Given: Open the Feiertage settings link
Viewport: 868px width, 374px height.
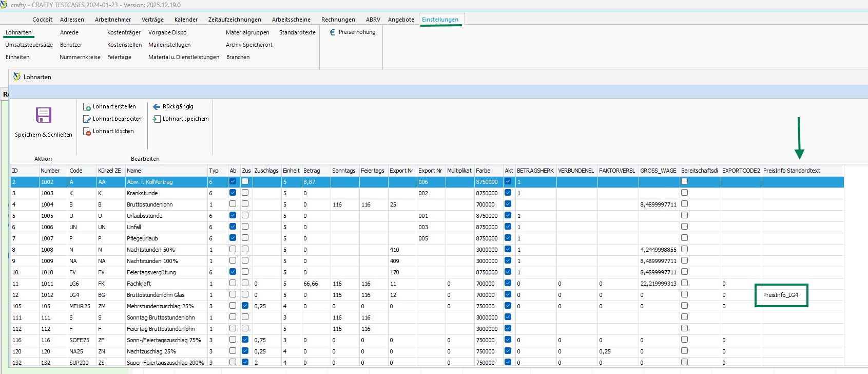Looking at the screenshot, I should [x=119, y=57].
